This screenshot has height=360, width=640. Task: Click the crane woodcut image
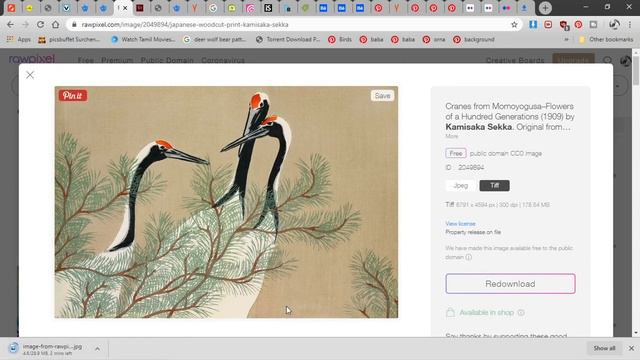pyautogui.click(x=226, y=202)
